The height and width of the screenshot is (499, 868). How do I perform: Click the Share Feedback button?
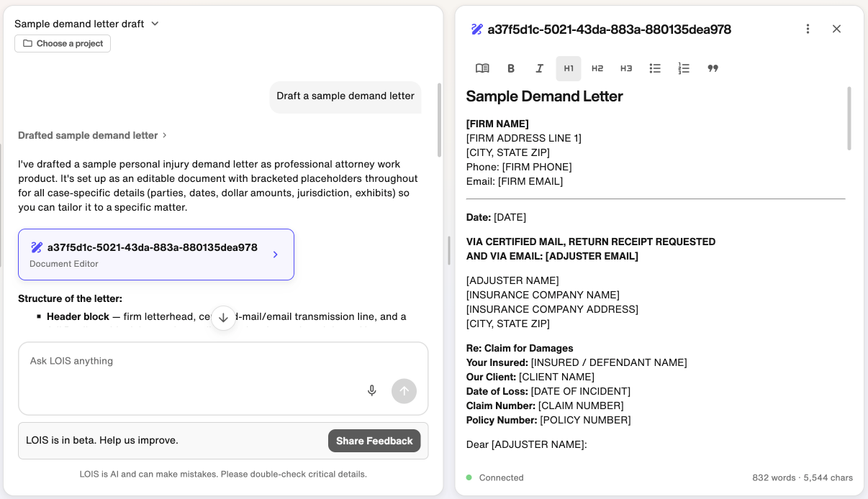374,441
